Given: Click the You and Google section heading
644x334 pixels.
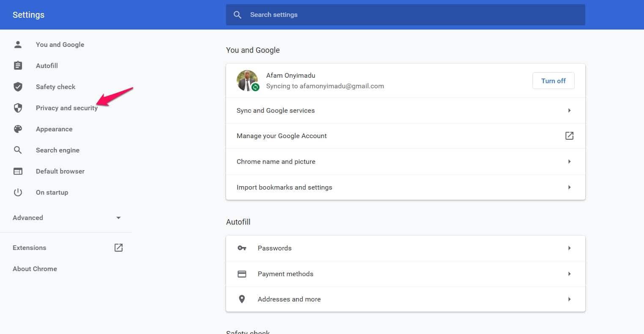Looking at the screenshot, I should (x=253, y=50).
